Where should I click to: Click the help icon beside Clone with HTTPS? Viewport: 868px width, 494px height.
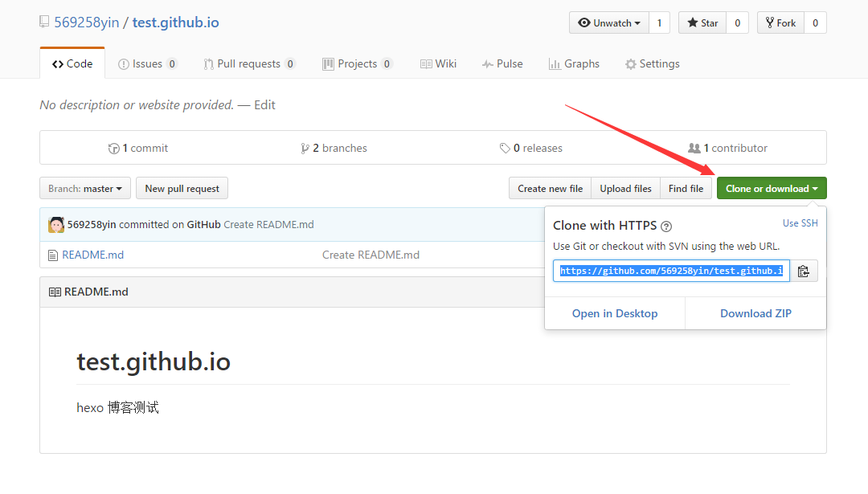pos(666,227)
